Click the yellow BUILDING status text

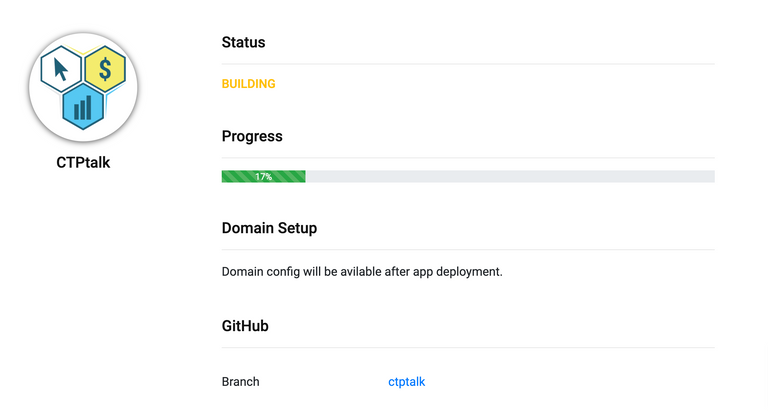[x=248, y=84]
